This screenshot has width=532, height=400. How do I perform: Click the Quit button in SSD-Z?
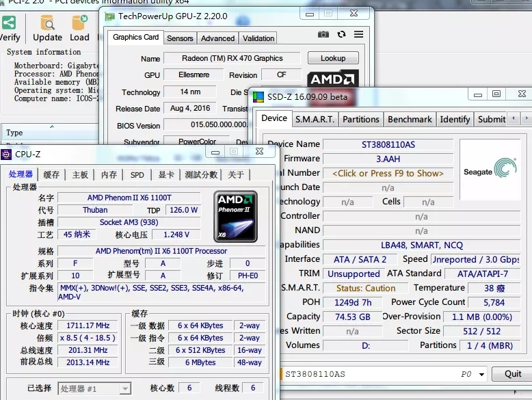pyautogui.click(x=513, y=374)
